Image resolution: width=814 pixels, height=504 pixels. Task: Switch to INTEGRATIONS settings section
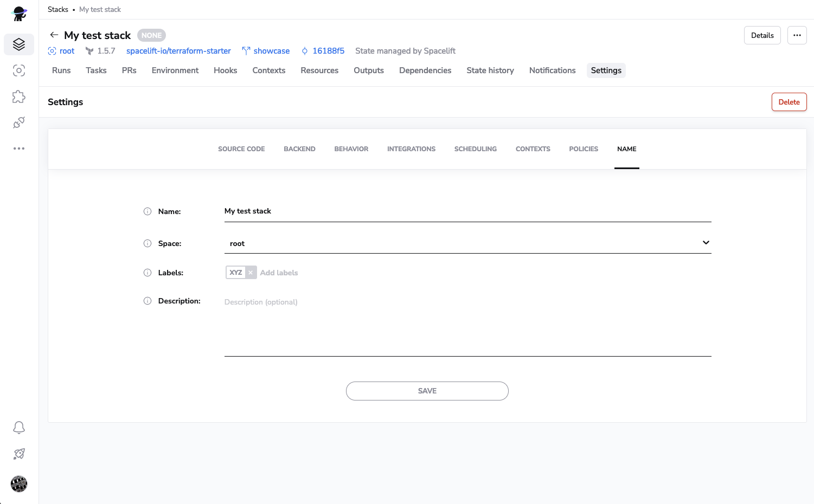point(411,149)
